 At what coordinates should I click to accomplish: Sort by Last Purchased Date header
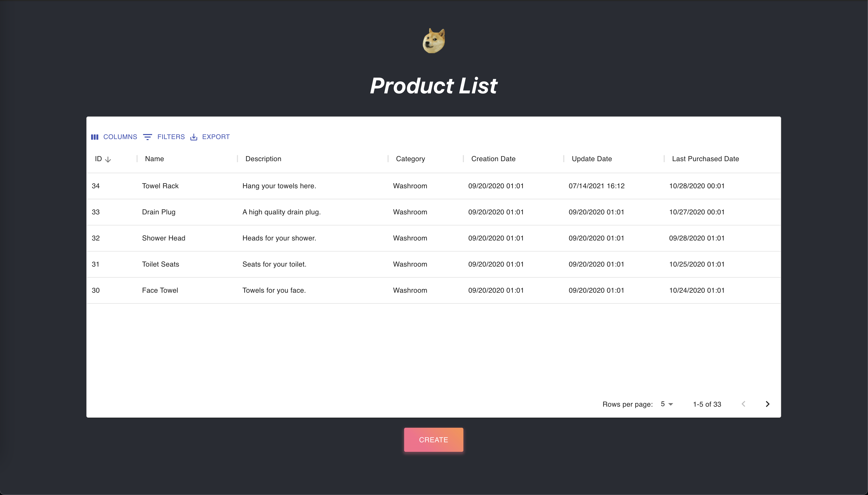pos(705,159)
